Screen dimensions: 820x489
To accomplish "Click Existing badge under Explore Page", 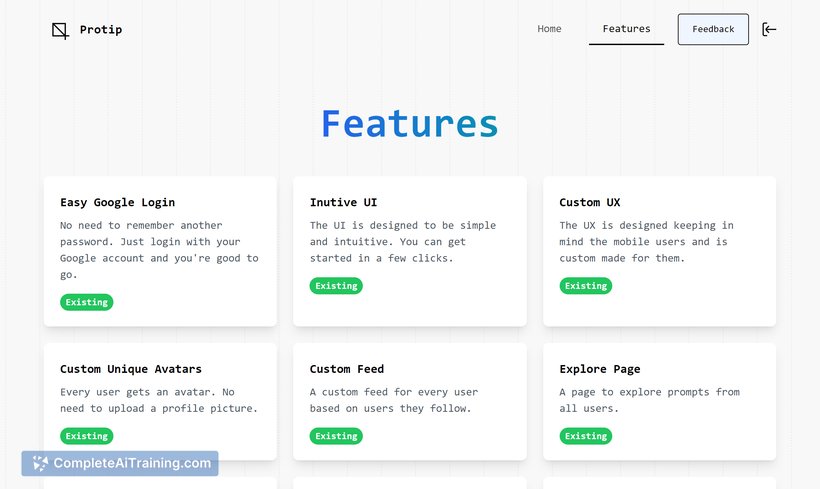I will pos(586,436).
